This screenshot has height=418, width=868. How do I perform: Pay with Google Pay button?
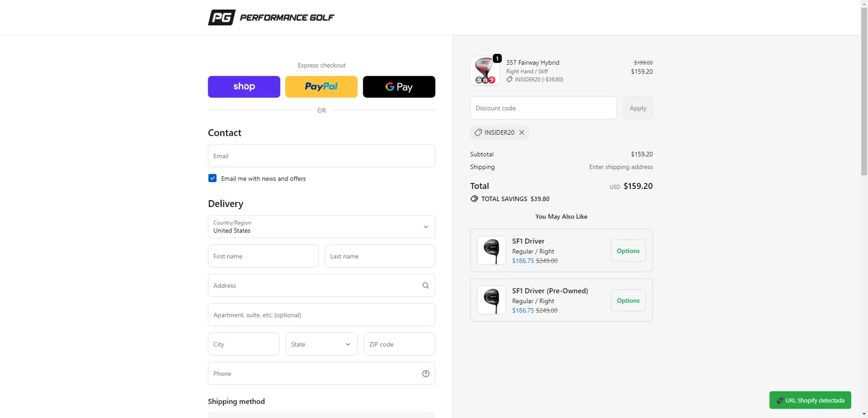click(399, 87)
